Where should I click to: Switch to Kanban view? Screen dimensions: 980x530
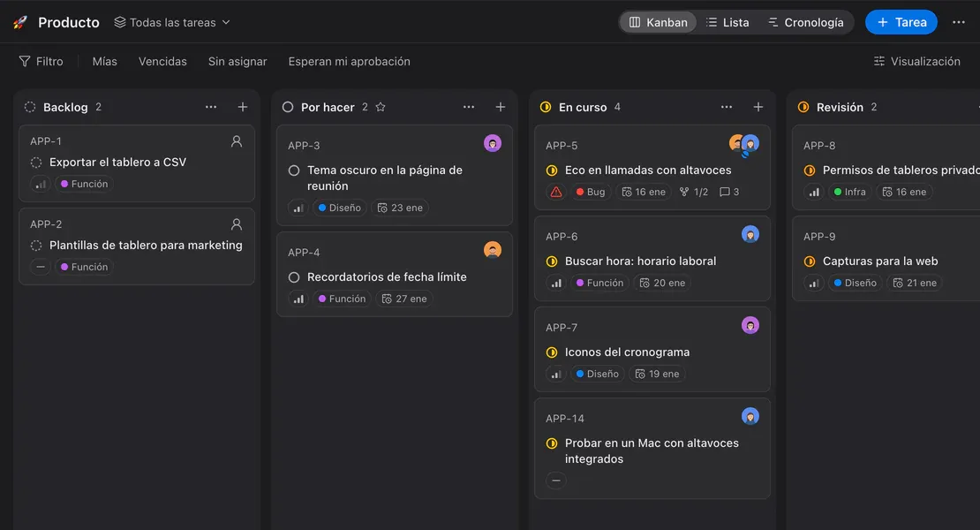pos(658,22)
